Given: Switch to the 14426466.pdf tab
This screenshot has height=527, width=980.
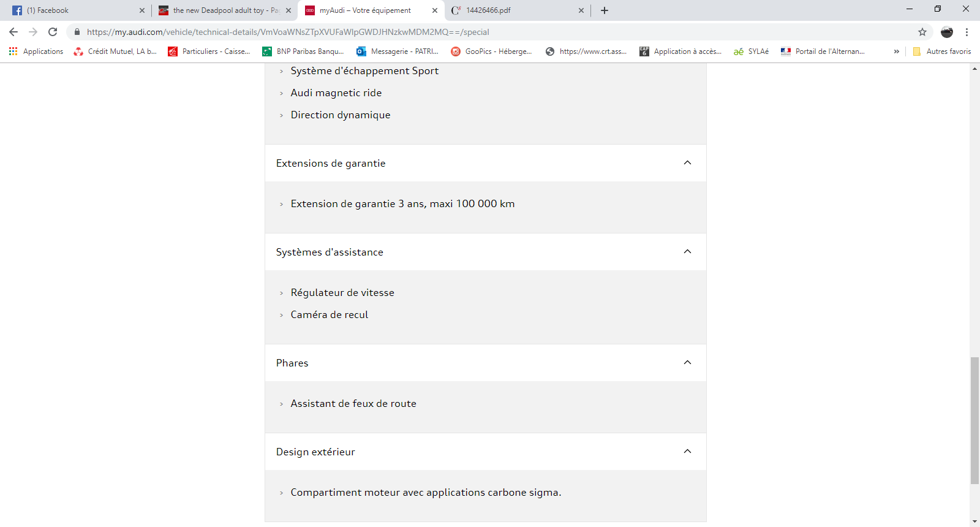Looking at the screenshot, I should click(x=514, y=10).
